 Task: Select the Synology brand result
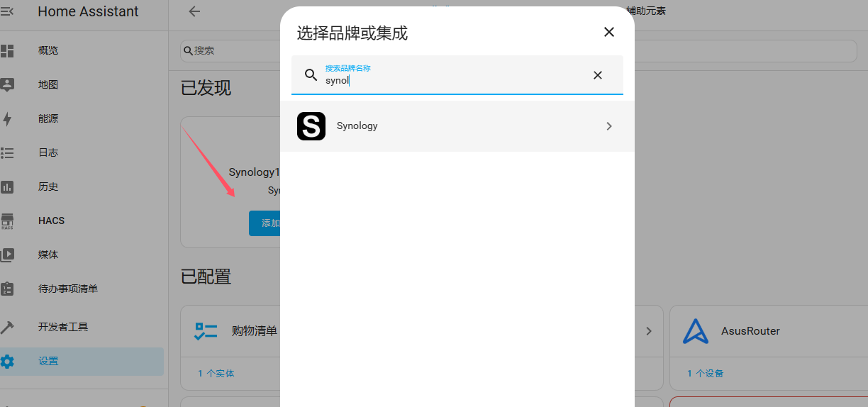[457, 126]
